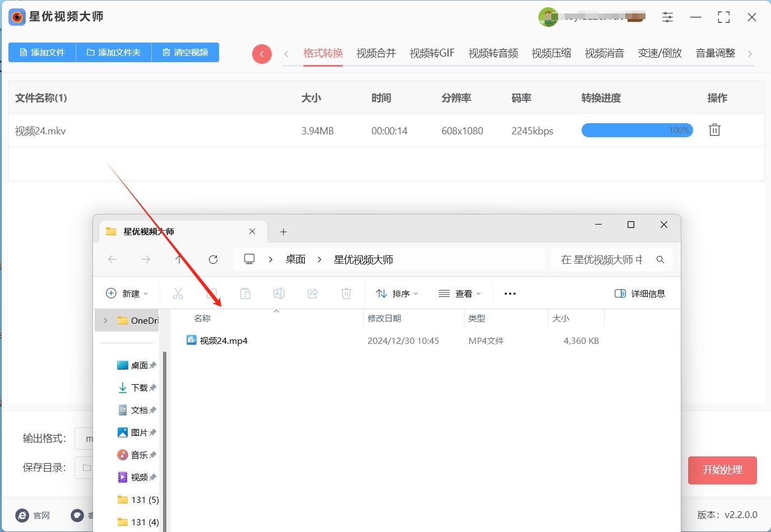Open the settings sliders icon in title bar
The image size is (771, 532).
667,17
